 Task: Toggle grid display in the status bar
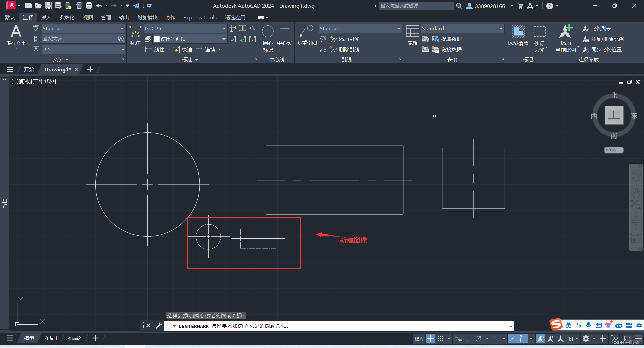(x=430, y=339)
